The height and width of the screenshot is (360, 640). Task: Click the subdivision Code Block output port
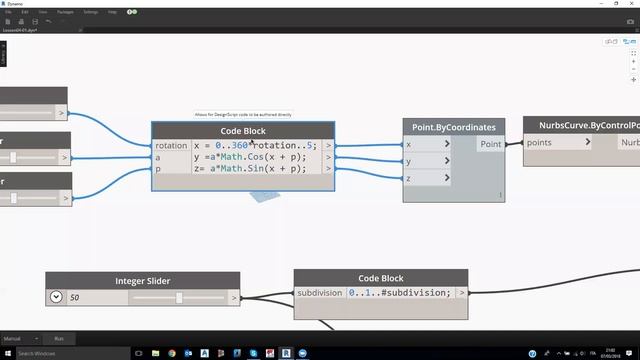[x=462, y=293]
